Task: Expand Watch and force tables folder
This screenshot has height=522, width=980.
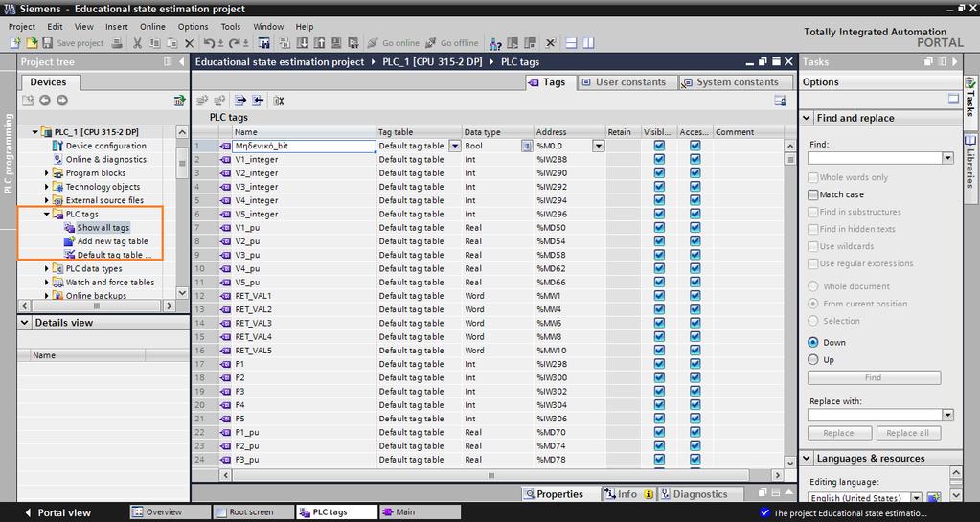Action: pos(46,283)
